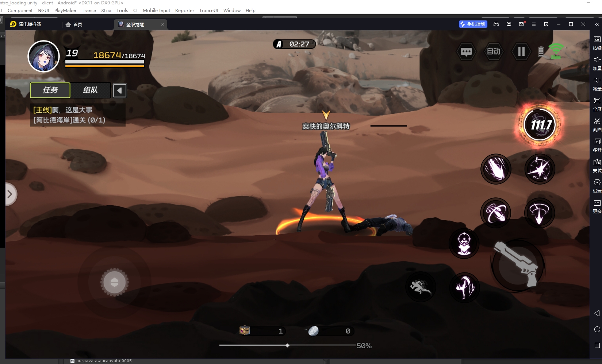Expand the left side drawer chevron
This screenshot has width=602, height=364.
pyautogui.click(x=10, y=194)
